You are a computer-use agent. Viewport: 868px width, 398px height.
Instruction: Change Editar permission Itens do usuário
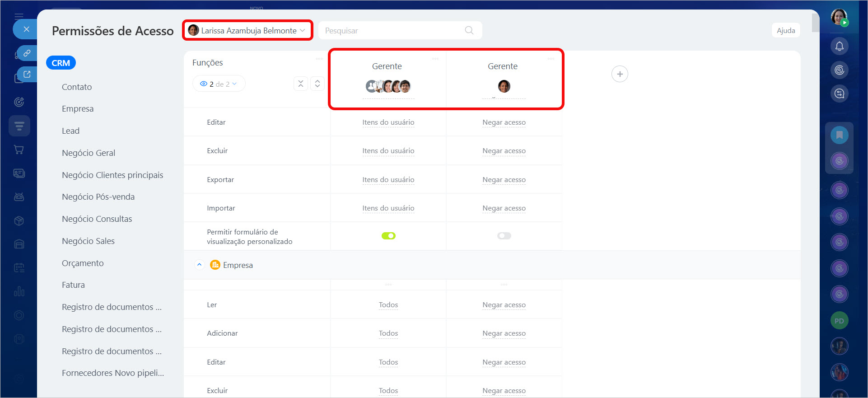point(388,122)
